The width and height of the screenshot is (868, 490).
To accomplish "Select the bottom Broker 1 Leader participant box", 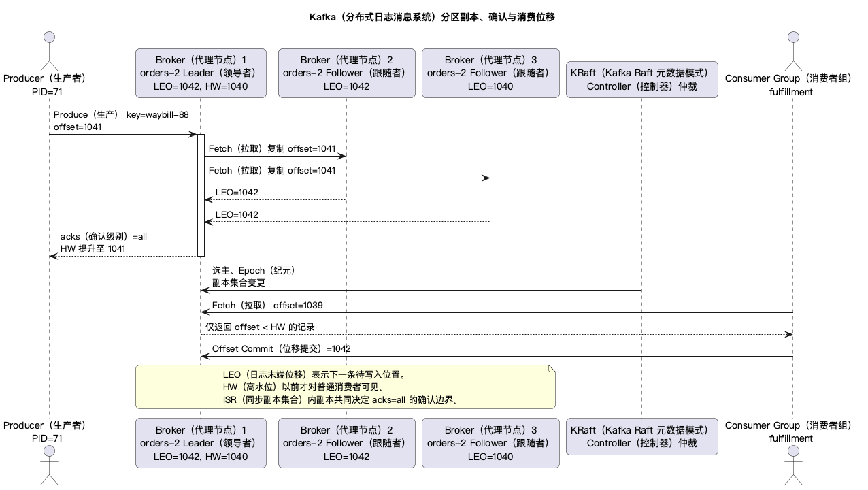I will click(200, 443).
